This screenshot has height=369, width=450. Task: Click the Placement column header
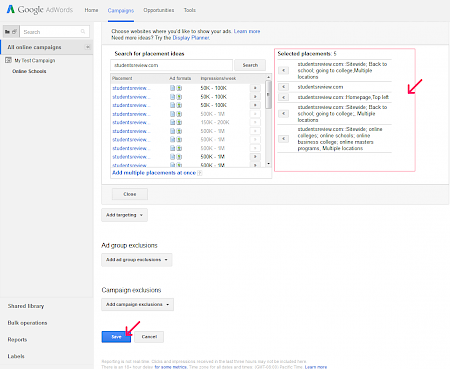pos(122,78)
